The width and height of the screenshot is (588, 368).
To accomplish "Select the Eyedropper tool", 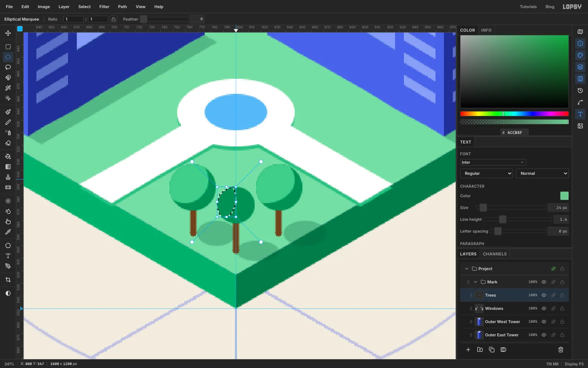I will click(8, 232).
